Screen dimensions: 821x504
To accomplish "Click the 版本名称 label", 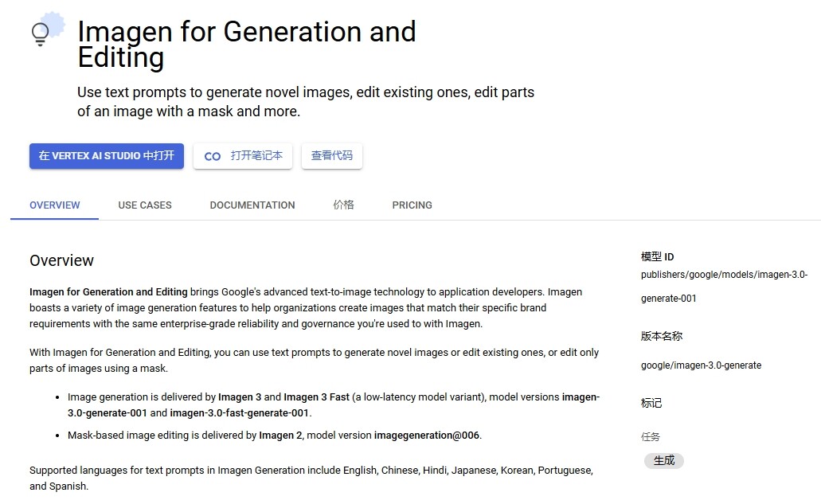I will [x=662, y=336].
